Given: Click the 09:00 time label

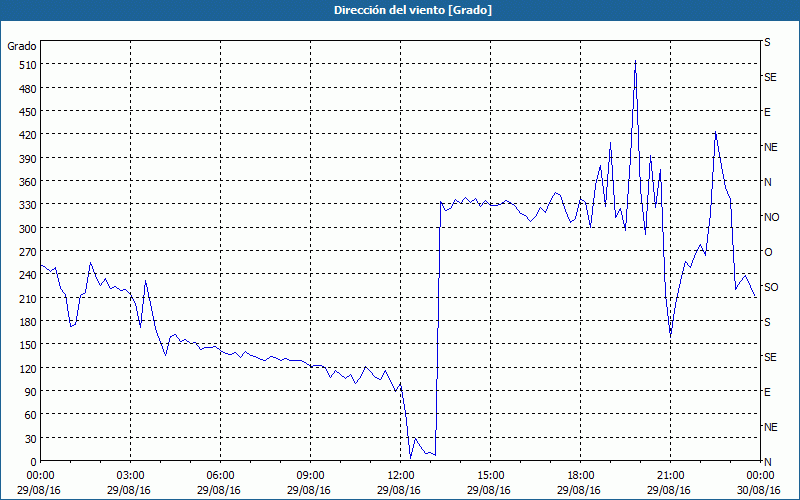Looking at the screenshot, I should coord(311,476).
